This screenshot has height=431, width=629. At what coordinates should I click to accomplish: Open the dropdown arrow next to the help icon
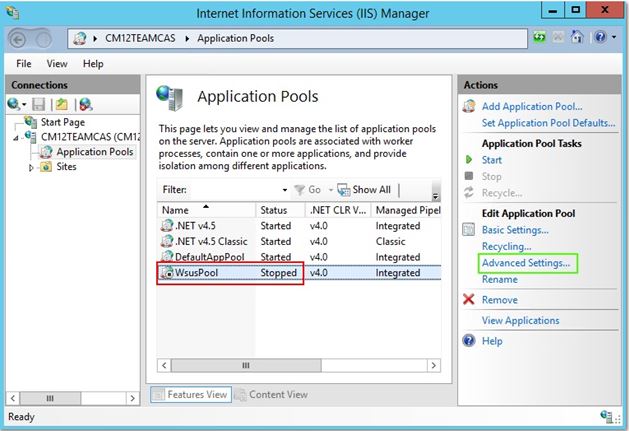pyautogui.click(x=614, y=37)
